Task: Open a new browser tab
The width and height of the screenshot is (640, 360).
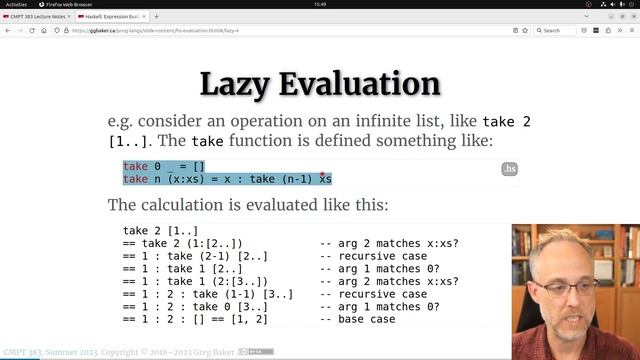Action: point(156,17)
